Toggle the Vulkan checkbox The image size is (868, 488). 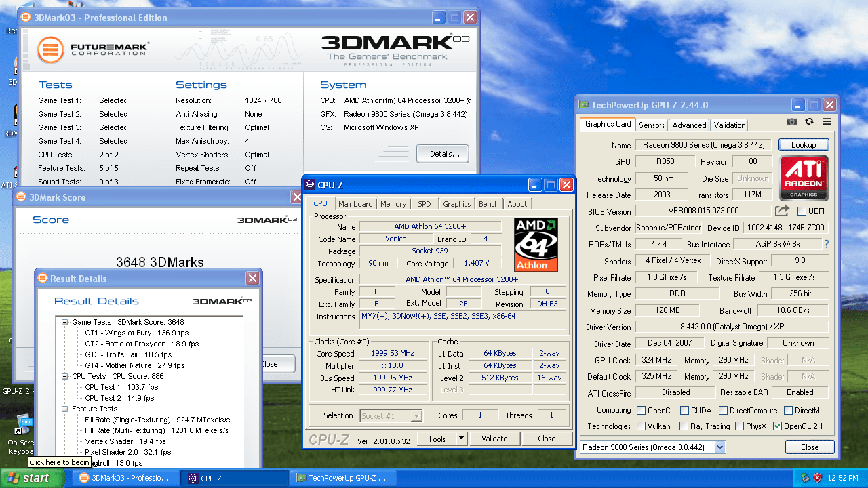(641, 426)
